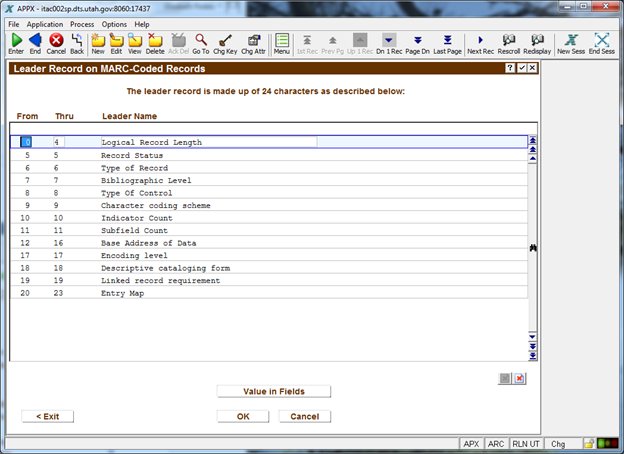Select the Base Address of Data row

[148, 243]
